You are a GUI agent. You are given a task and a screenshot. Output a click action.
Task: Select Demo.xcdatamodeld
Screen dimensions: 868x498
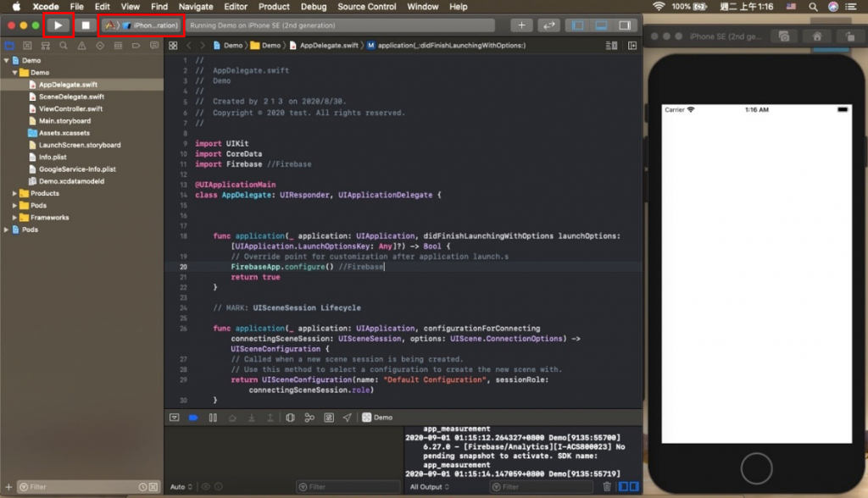tap(71, 181)
